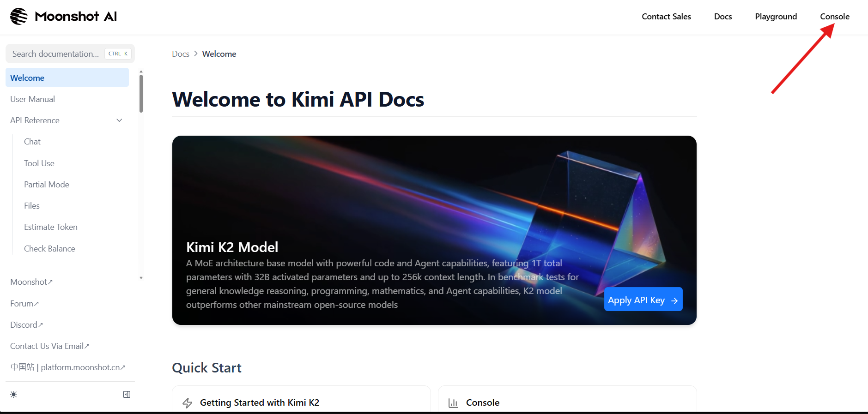The image size is (868, 414).
Task: Click Contact Sales in the header
Action: pos(666,17)
